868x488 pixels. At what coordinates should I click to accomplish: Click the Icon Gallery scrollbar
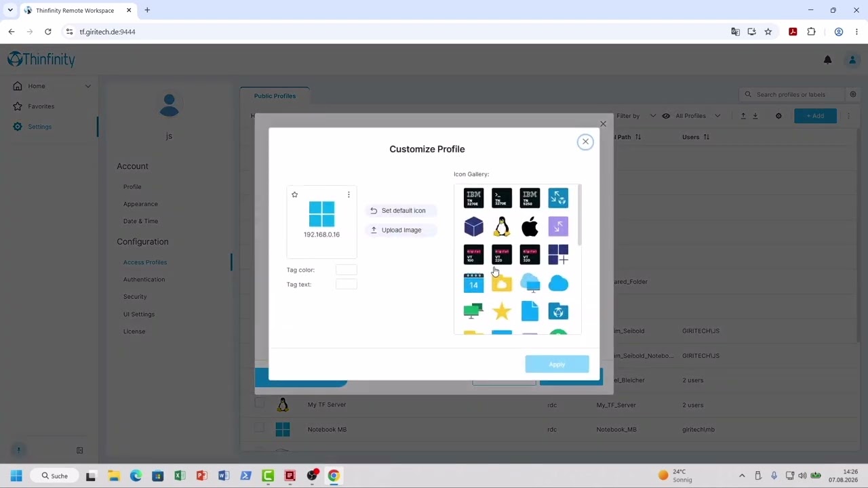(579, 215)
